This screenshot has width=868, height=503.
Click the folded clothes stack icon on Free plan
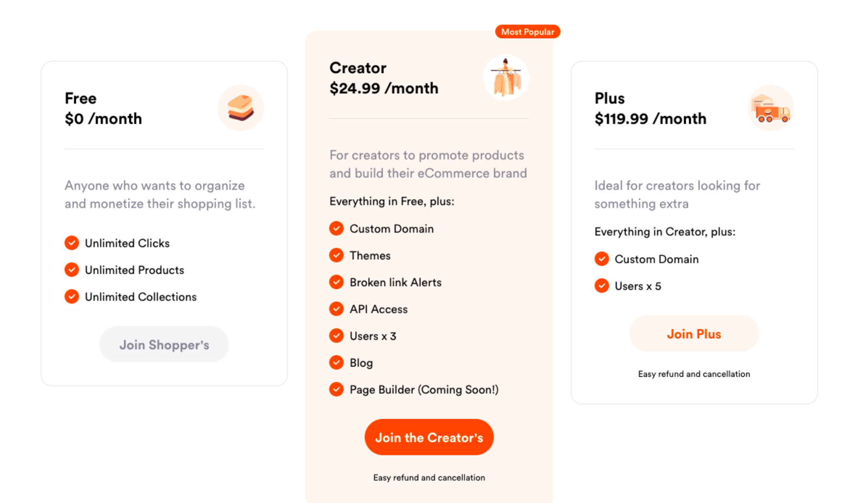pyautogui.click(x=241, y=108)
